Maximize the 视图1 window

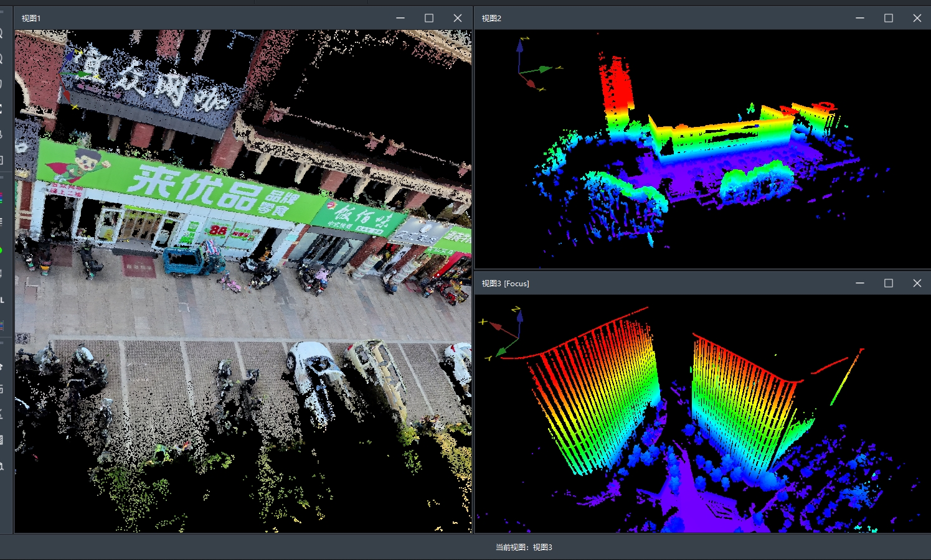coord(429,18)
